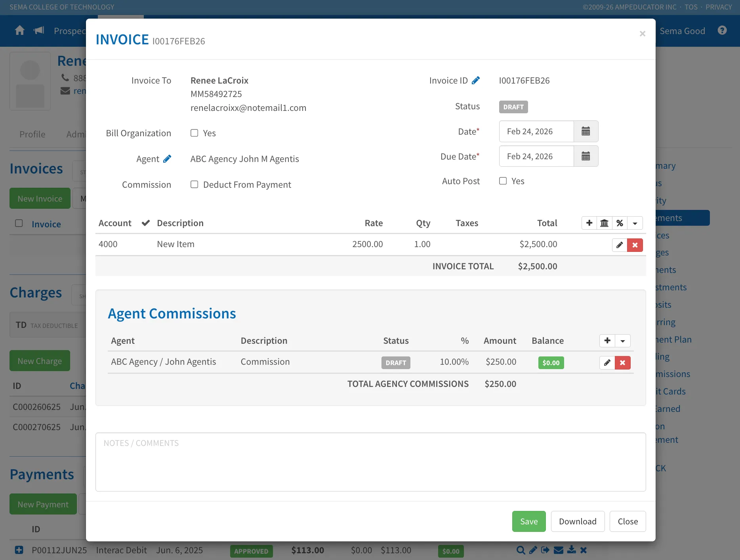Edit the Agent pencil icon
Screen dimensions: 740x560
point(167,159)
